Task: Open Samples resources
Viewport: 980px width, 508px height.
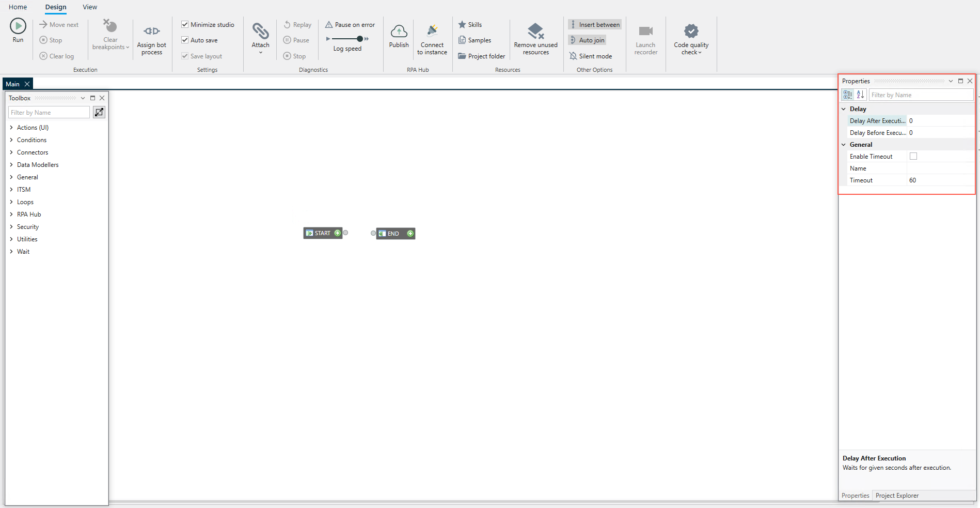Action: click(475, 40)
